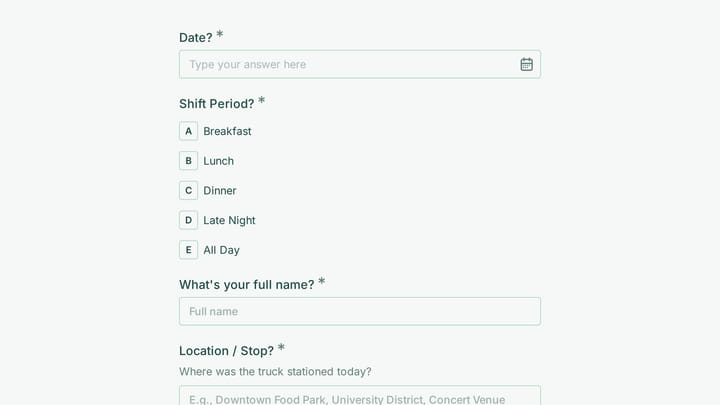Choose the Dinner option text
720x405 pixels.
(x=219, y=191)
